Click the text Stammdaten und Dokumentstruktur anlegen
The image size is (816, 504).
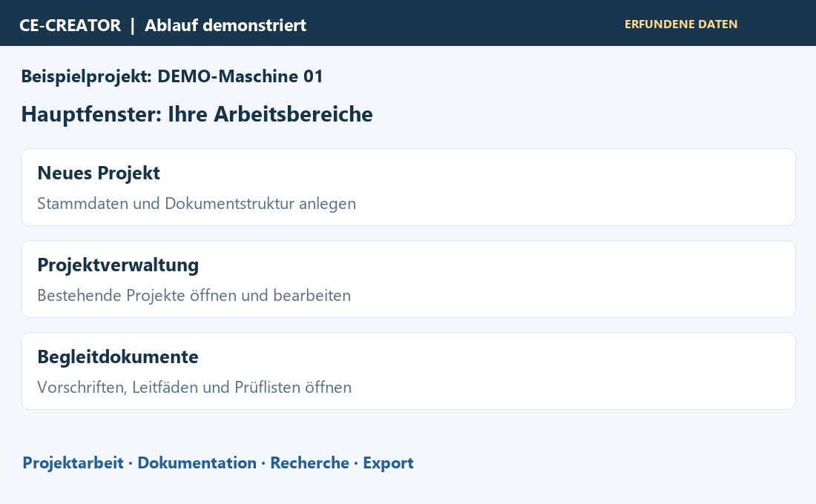(x=197, y=203)
